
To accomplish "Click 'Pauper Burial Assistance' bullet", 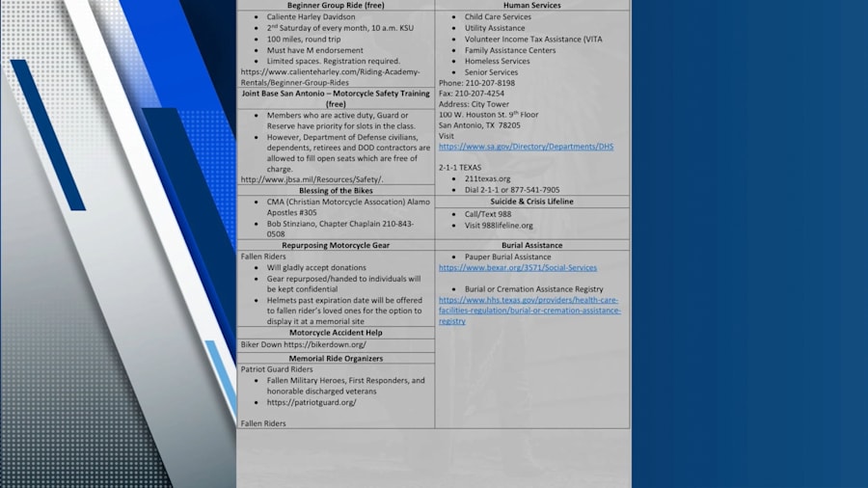I will (507, 258).
